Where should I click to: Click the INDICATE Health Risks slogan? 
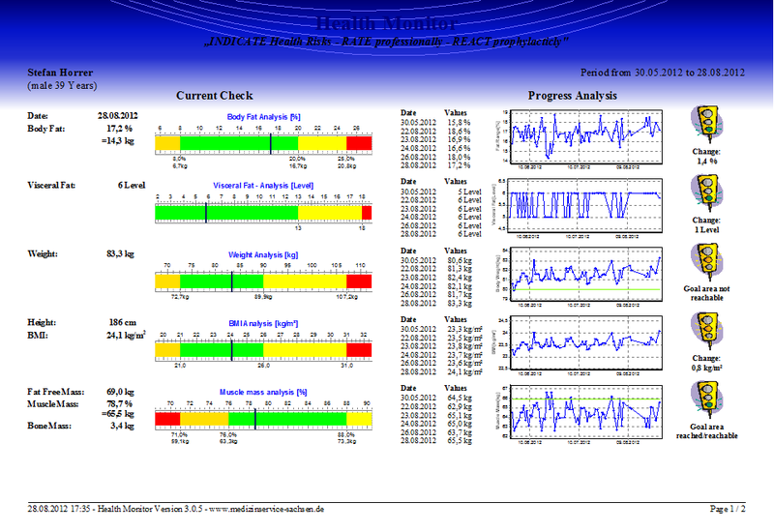tap(386, 42)
